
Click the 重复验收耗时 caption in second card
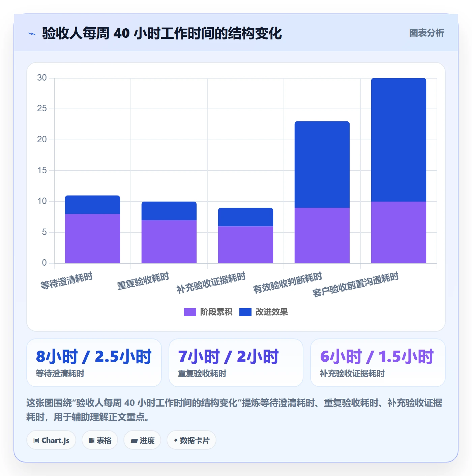pos(202,374)
